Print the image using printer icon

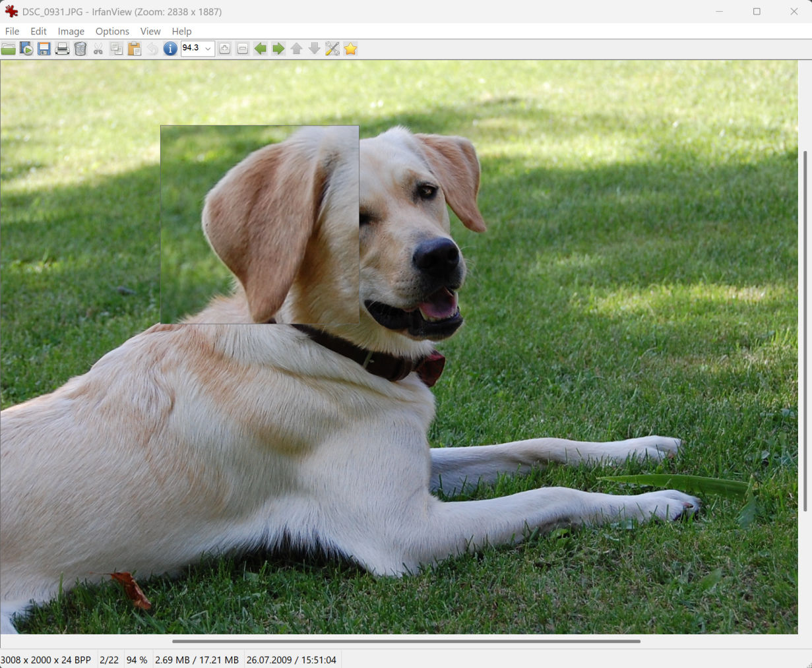(62, 49)
